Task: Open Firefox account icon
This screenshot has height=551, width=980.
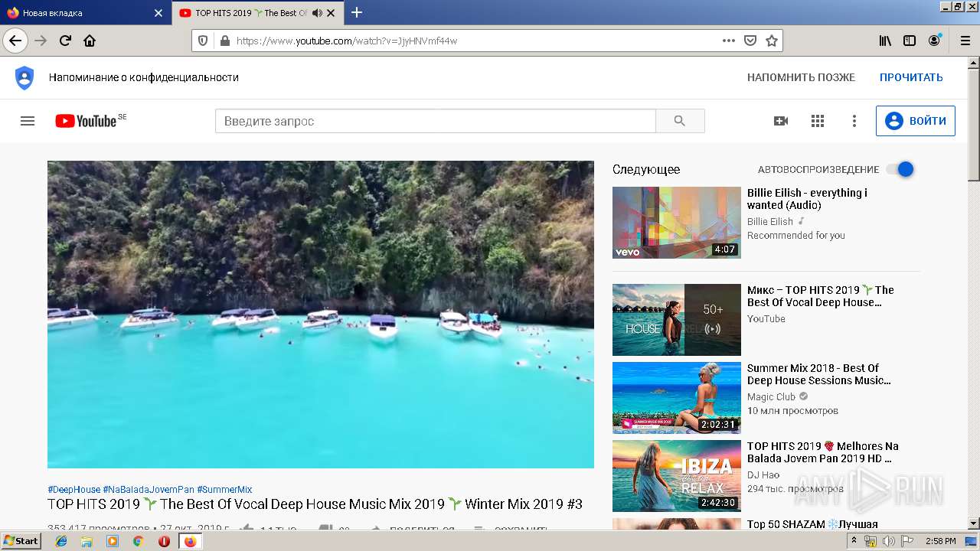Action: pyautogui.click(x=934, y=41)
